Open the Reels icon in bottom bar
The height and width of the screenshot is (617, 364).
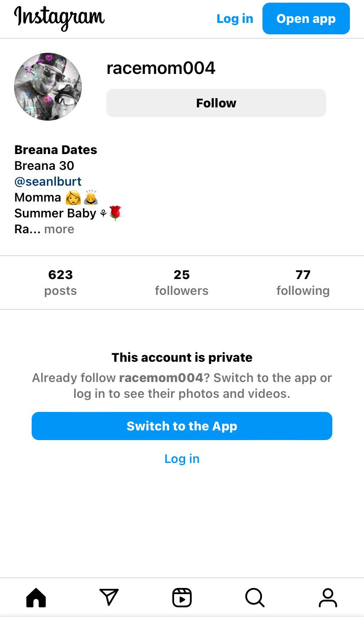pos(182,598)
